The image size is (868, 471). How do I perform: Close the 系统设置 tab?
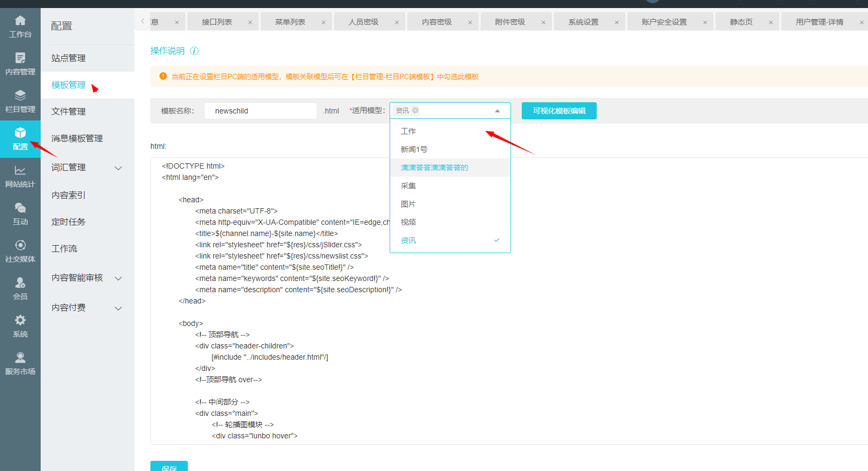coord(616,22)
